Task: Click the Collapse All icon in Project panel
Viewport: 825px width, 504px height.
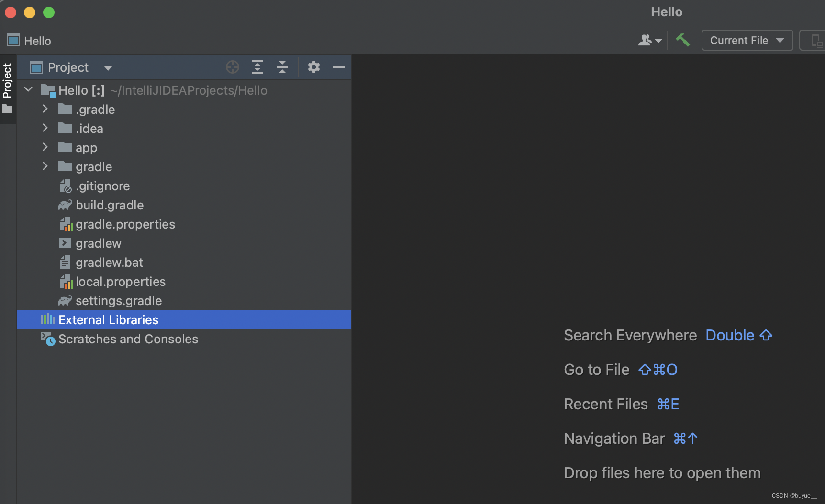Action: click(x=282, y=67)
